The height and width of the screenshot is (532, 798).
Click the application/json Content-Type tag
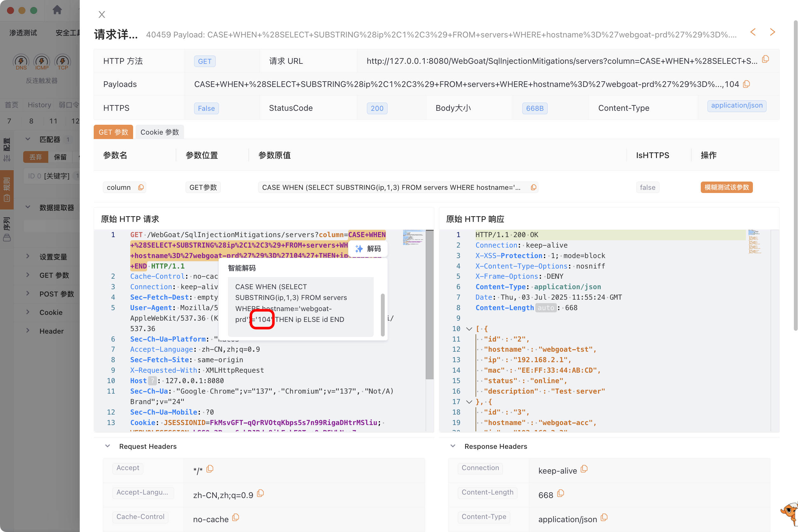(737, 105)
